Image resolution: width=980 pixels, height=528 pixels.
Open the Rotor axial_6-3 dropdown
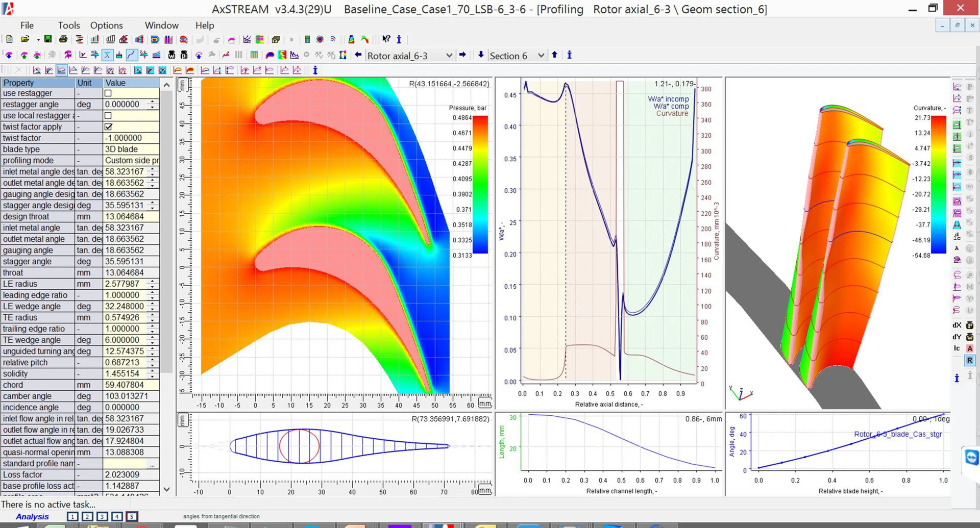point(448,56)
